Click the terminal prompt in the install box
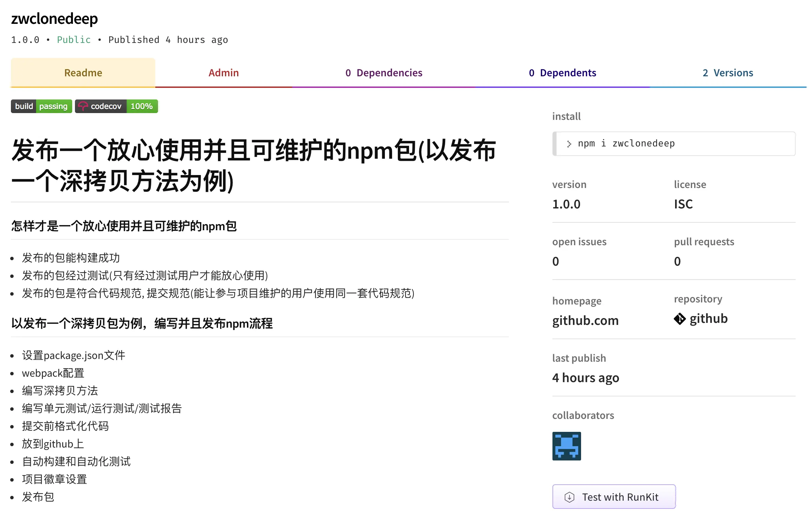This screenshot has width=812, height=517. [x=569, y=144]
